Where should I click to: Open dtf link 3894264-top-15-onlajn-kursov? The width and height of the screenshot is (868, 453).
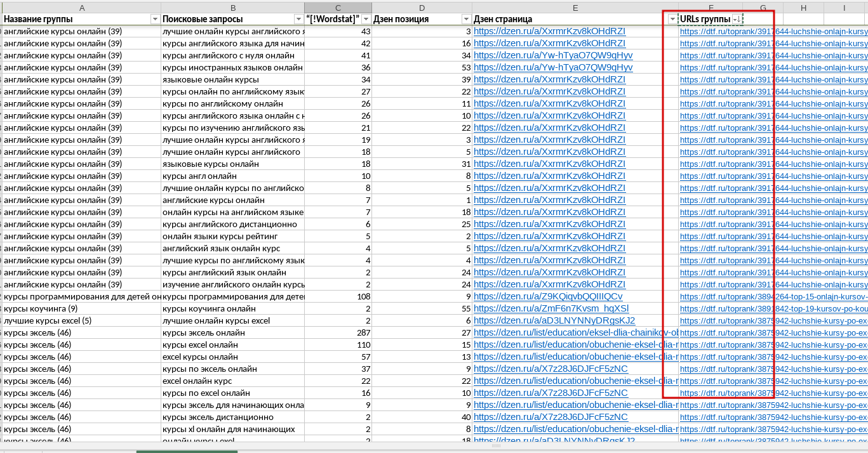coord(773,296)
